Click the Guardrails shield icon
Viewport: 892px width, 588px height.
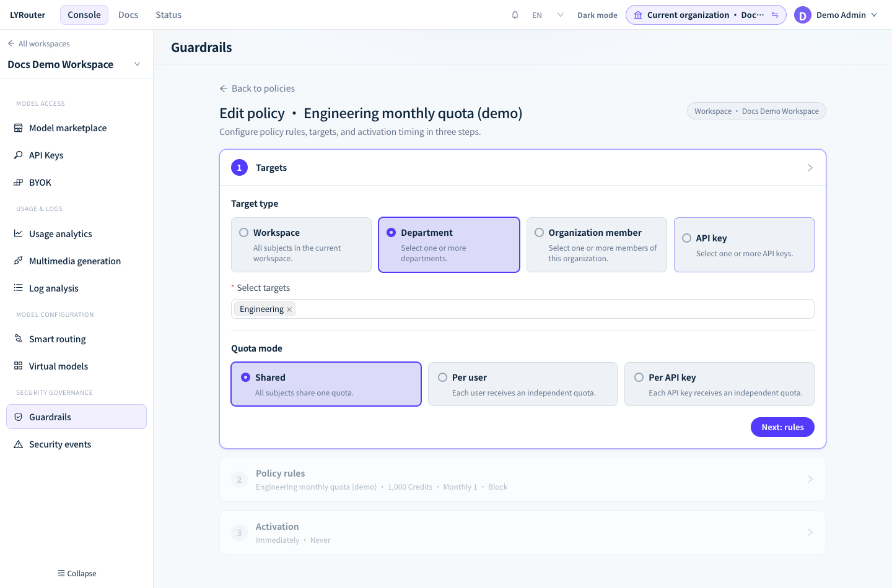point(19,417)
